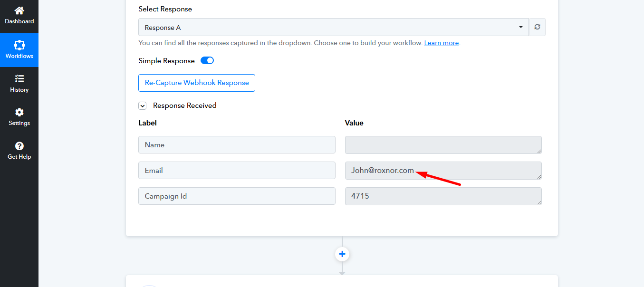Refresh captured responses with the refresh icon
Screen dimensions: 644x287
pos(537,27)
